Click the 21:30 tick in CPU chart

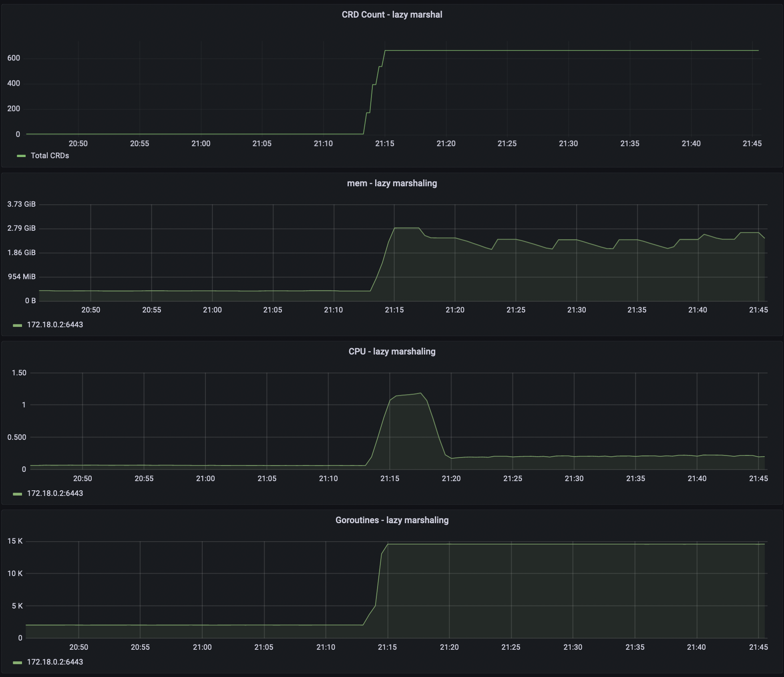pyautogui.click(x=574, y=479)
